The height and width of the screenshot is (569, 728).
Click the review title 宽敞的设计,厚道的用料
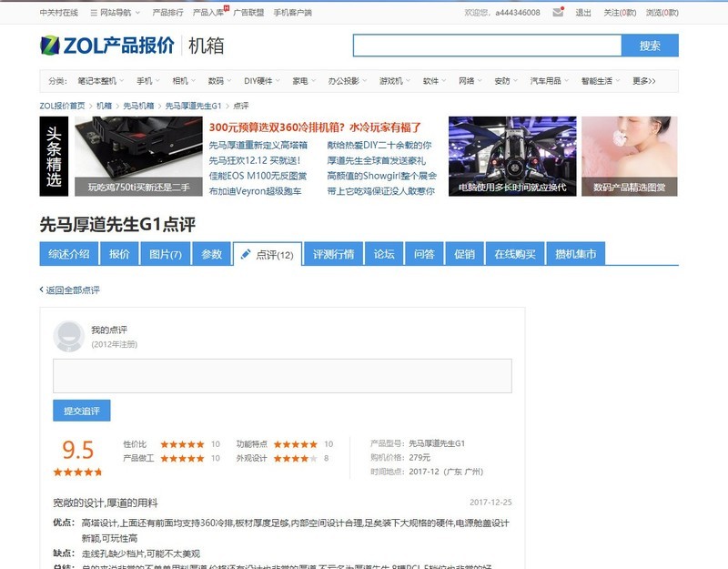pyautogui.click(x=106, y=503)
